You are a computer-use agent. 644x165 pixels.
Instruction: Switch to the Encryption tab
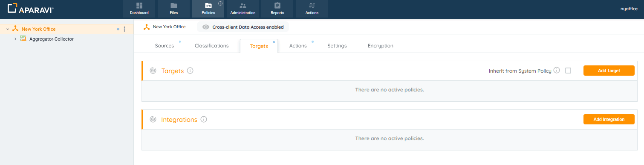381,46
